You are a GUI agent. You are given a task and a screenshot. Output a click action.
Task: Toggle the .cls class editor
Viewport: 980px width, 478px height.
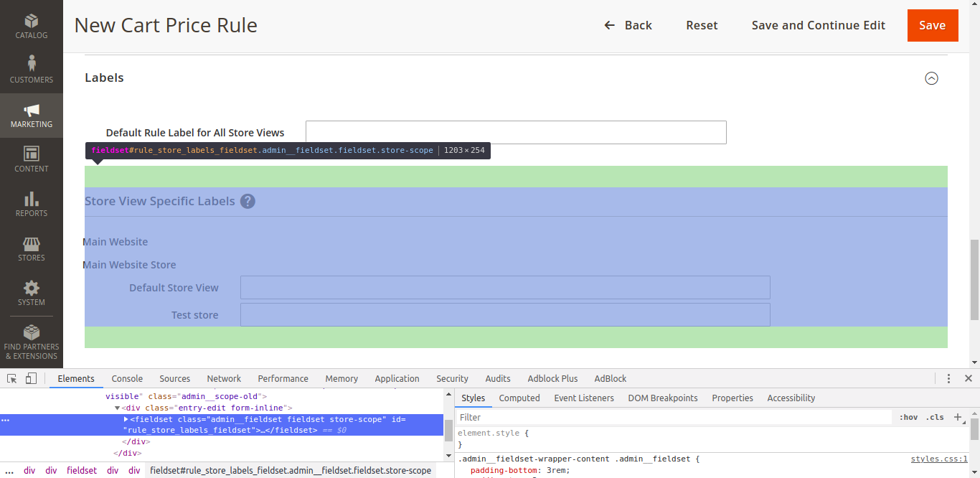(x=935, y=417)
